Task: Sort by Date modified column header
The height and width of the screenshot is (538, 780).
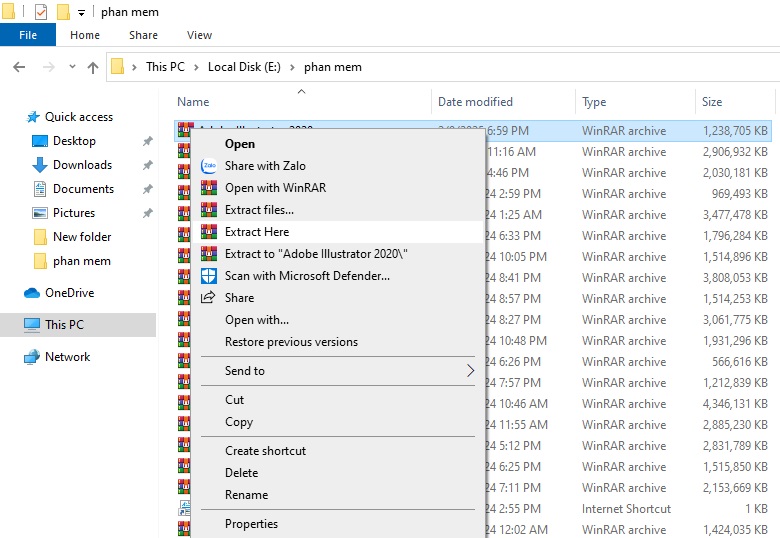Action: click(475, 102)
